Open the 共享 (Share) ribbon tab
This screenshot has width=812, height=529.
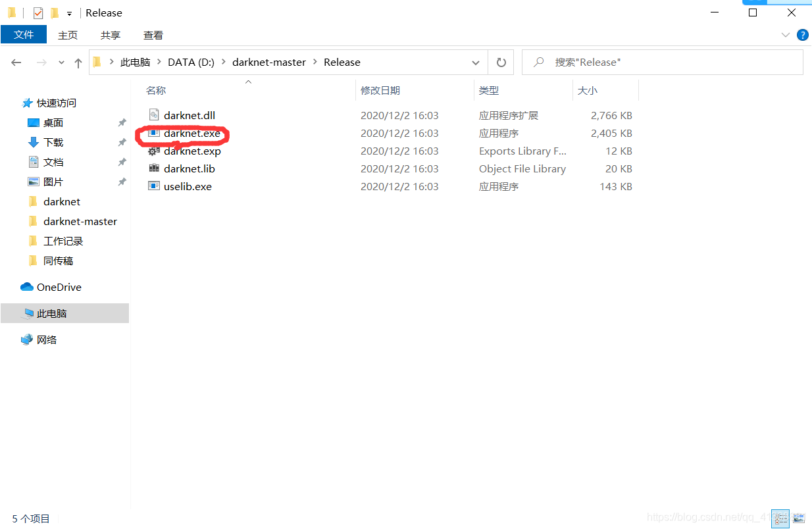tap(111, 35)
